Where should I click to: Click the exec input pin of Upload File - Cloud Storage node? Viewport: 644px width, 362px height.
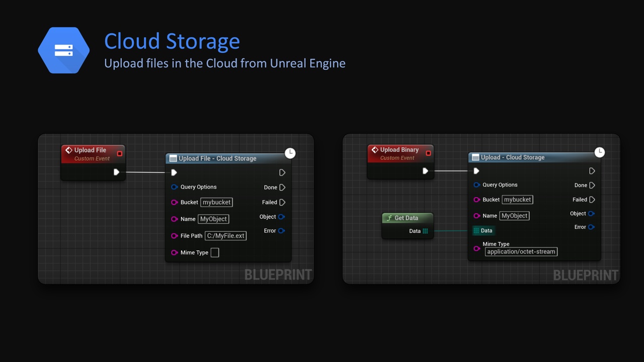(174, 172)
